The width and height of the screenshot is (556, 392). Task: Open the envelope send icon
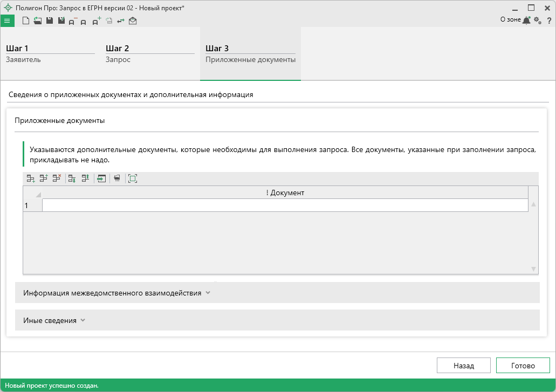point(133,21)
